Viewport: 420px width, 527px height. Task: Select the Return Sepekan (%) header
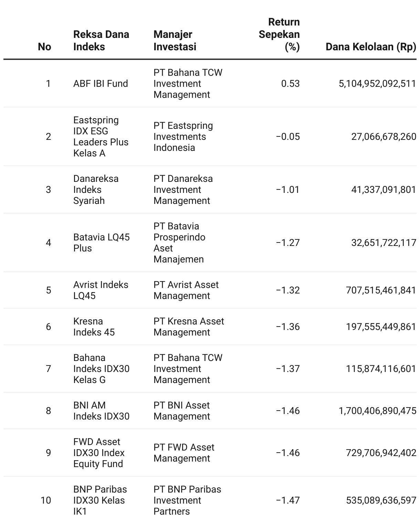279,34
